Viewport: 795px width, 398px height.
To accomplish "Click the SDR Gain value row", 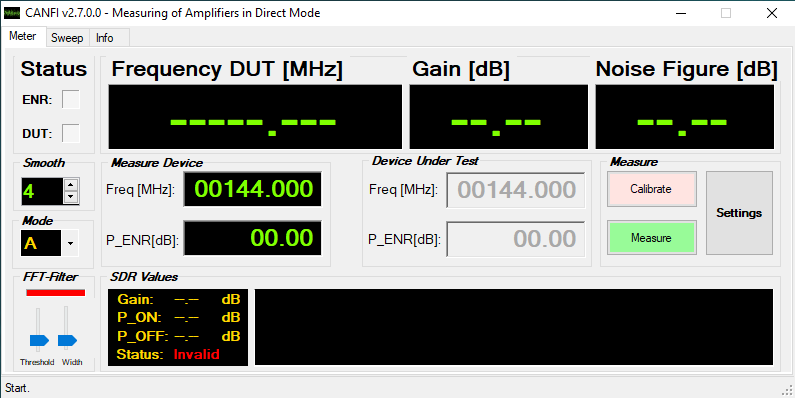I will point(178,300).
